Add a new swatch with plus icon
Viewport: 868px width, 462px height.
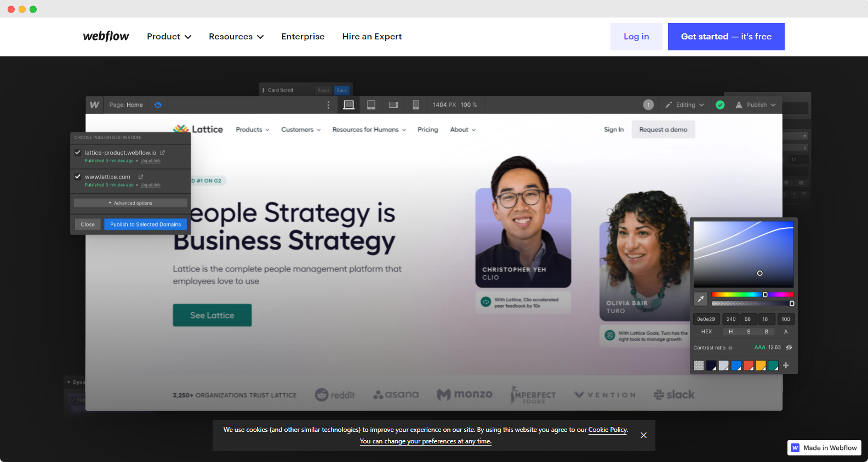click(x=786, y=365)
